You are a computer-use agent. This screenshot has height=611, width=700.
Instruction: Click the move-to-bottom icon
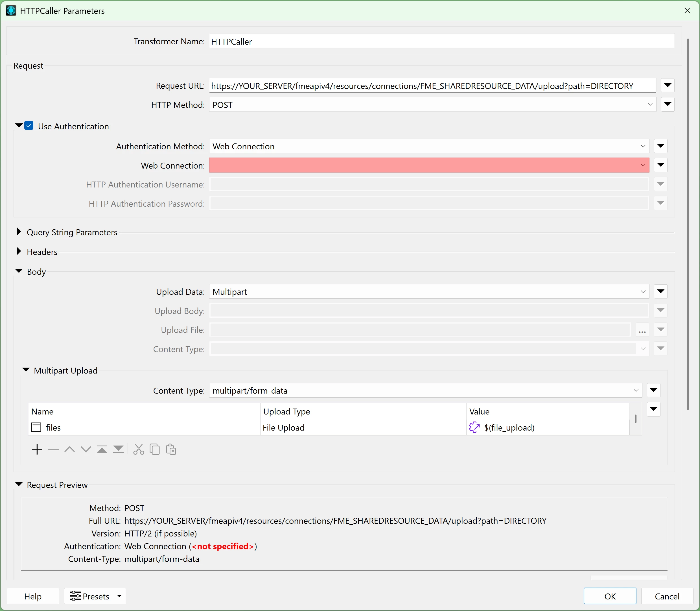(x=118, y=449)
